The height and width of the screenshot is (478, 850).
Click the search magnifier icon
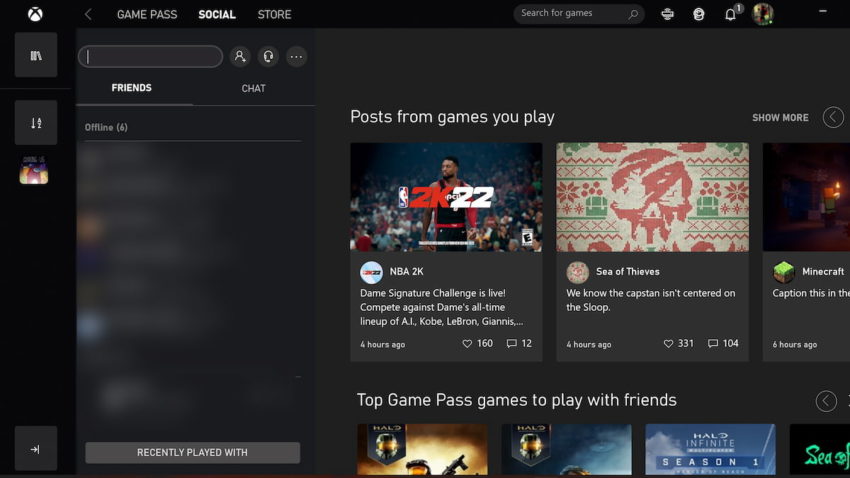(x=633, y=14)
